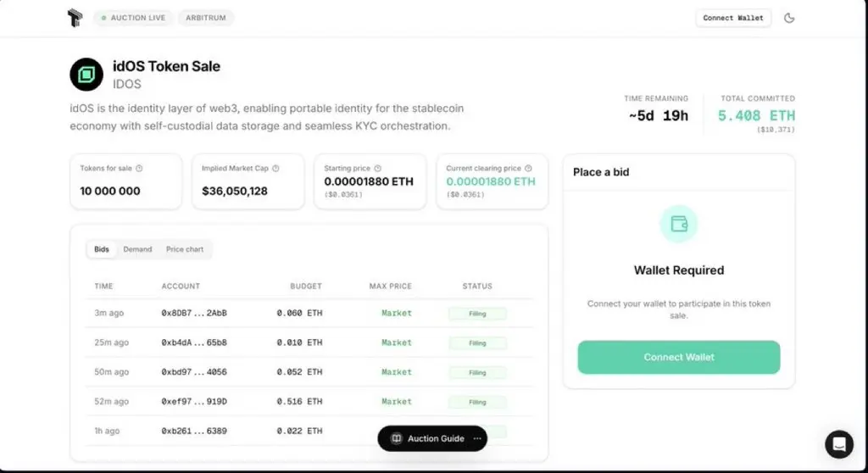Screen dimensions: 868x473
Task: Click account 0xef97...919D in bids
Action: [194, 402]
